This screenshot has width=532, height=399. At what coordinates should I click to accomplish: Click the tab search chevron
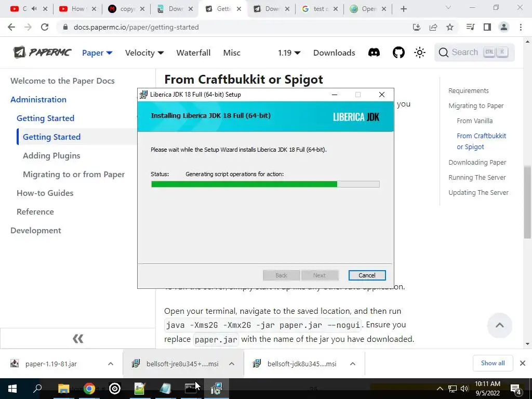click(x=448, y=7)
